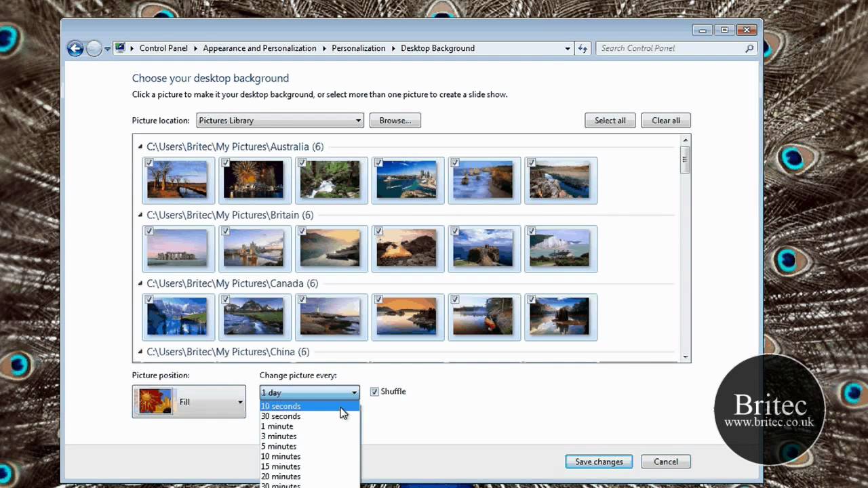The height and width of the screenshot is (488, 868).
Task: Uncheck the first Britain picture checkbox
Action: (149, 231)
